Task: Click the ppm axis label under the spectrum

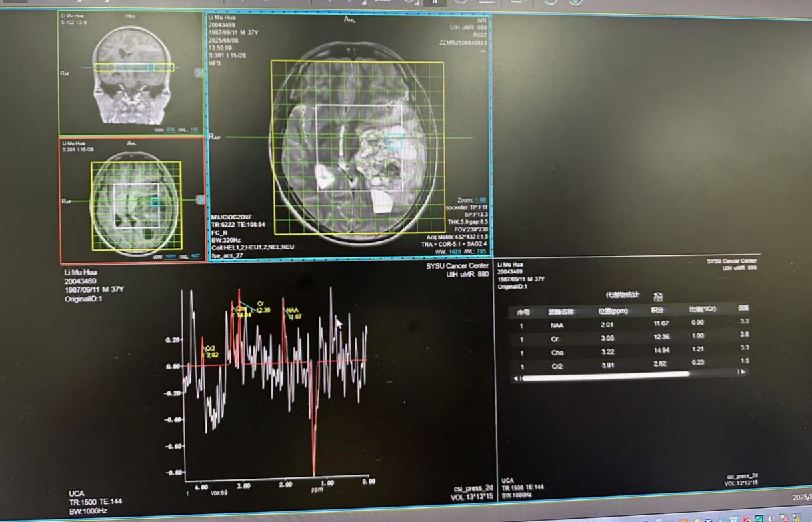Action: [x=317, y=490]
